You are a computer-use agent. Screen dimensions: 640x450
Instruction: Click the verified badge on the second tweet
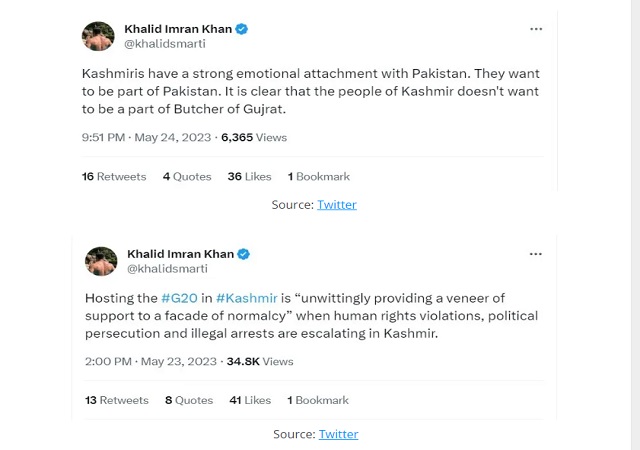click(x=243, y=254)
